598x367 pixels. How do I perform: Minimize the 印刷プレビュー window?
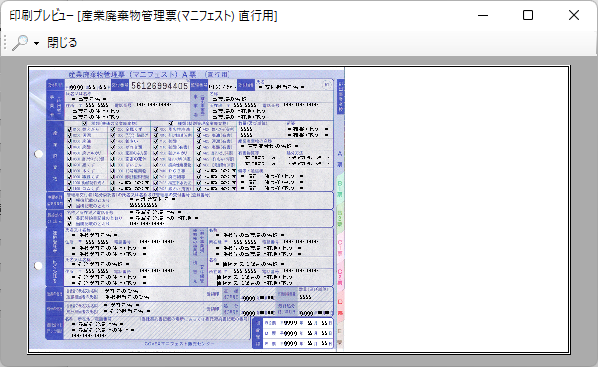tap(483, 15)
